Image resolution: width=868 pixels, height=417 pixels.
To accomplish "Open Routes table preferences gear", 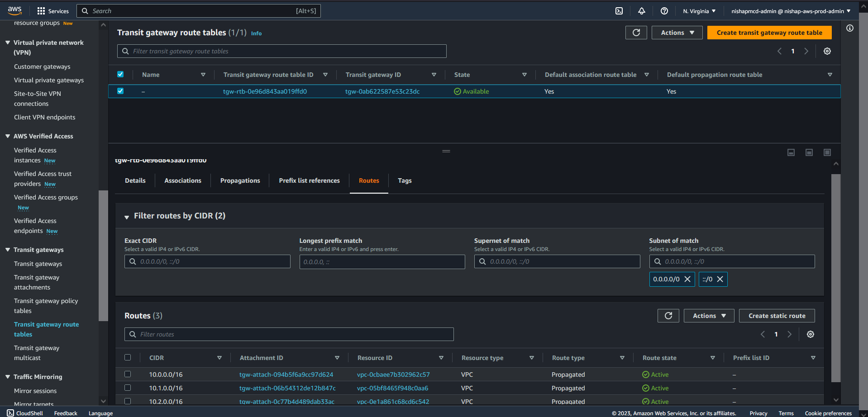I will coord(810,334).
